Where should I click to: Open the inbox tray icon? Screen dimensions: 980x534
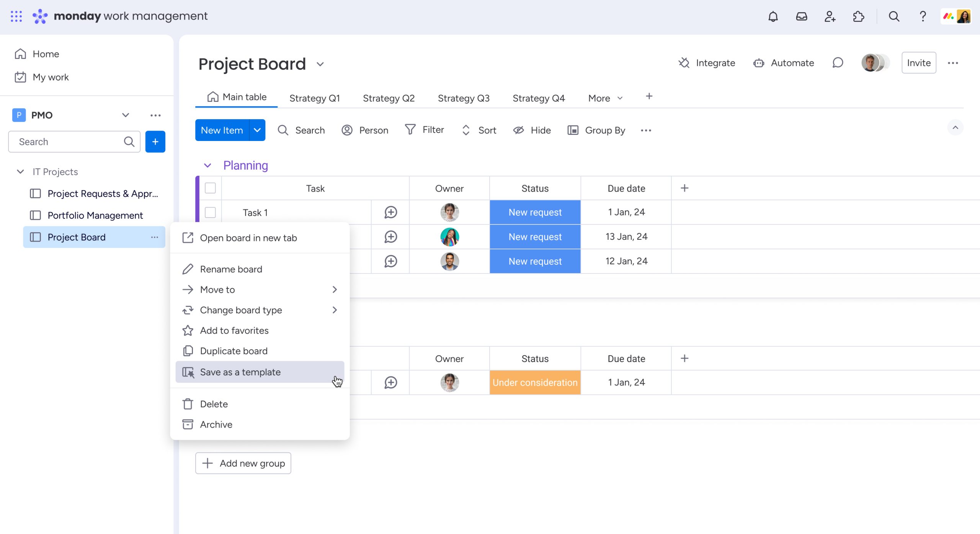[x=801, y=16]
